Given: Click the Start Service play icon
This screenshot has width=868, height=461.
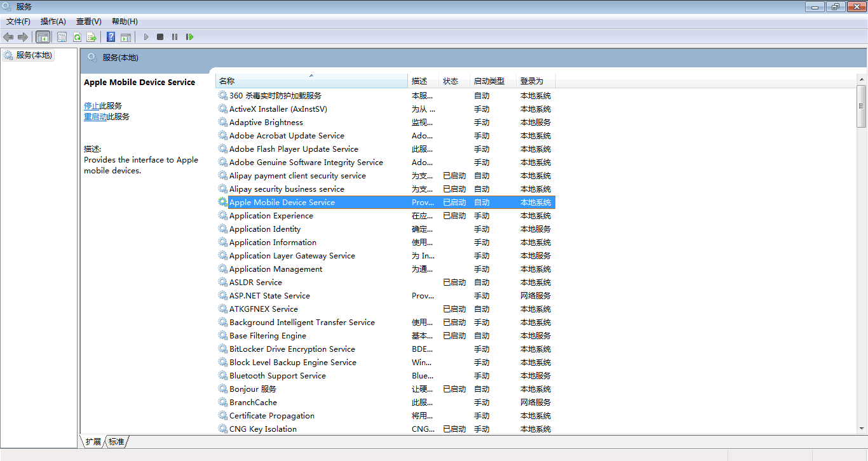Looking at the screenshot, I should click(146, 37).
